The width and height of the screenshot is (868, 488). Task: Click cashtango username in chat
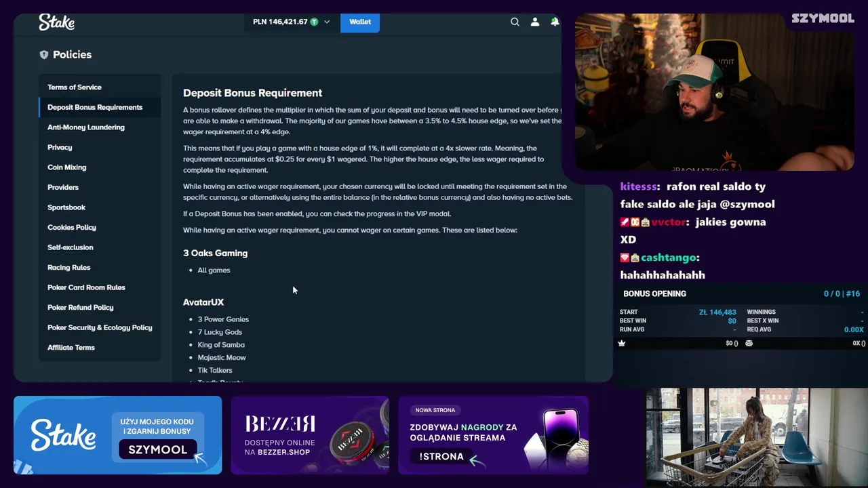click(x=670, y=258)
